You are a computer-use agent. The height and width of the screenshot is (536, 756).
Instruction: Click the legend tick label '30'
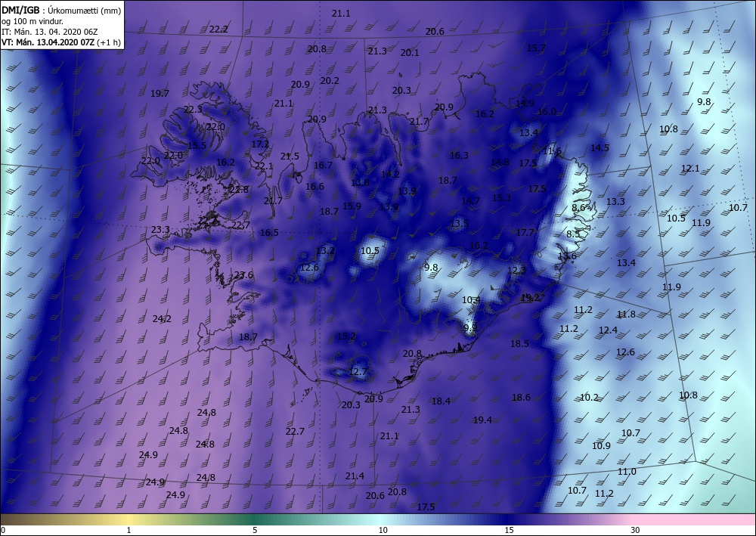point(636,530)
